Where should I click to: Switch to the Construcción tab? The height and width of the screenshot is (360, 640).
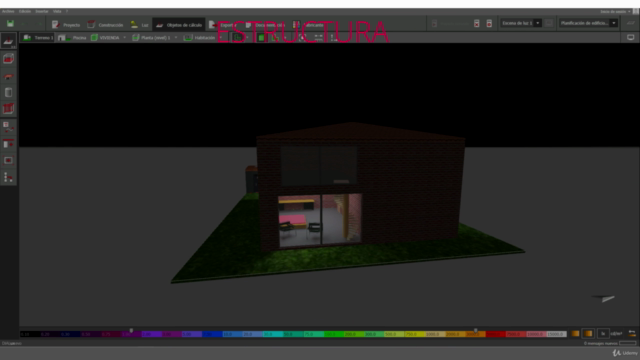(x=105, y=25)
